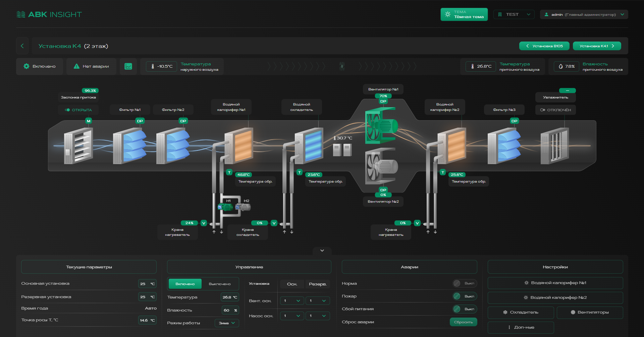This screenshot has width=644, height=337.
Task: Open the Режим работы Зима dropdown
Action: click(227, 323)
